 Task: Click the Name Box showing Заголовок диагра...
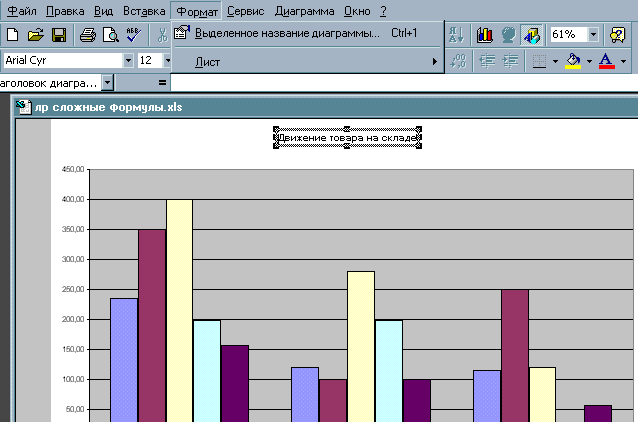(x=51, y=83)
